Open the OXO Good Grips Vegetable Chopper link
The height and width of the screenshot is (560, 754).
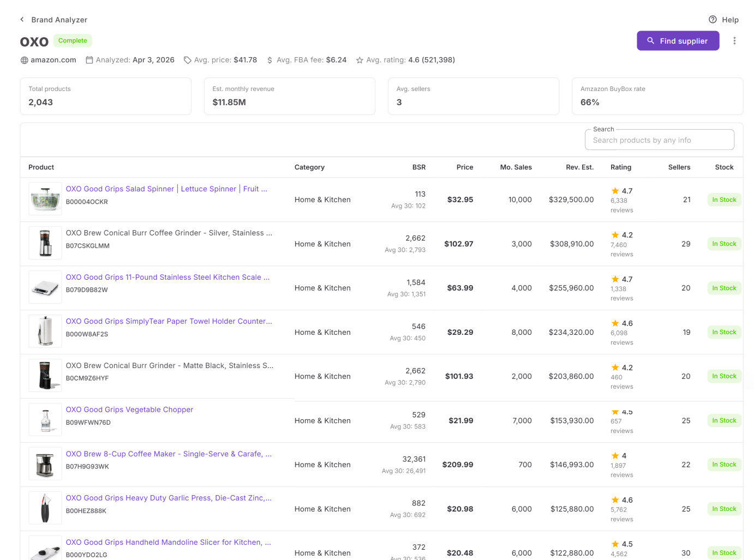tap(129, 410)
